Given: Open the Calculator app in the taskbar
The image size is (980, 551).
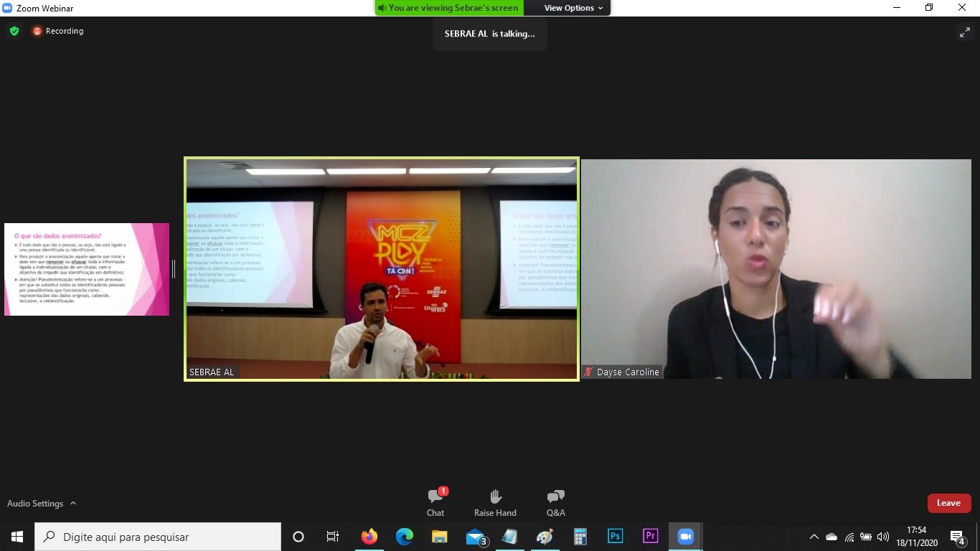Looking at the screenshot, I should tap(580, 536).
